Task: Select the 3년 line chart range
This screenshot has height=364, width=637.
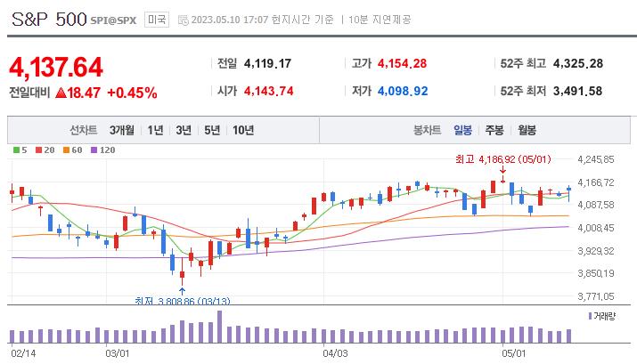Action: 184,130
